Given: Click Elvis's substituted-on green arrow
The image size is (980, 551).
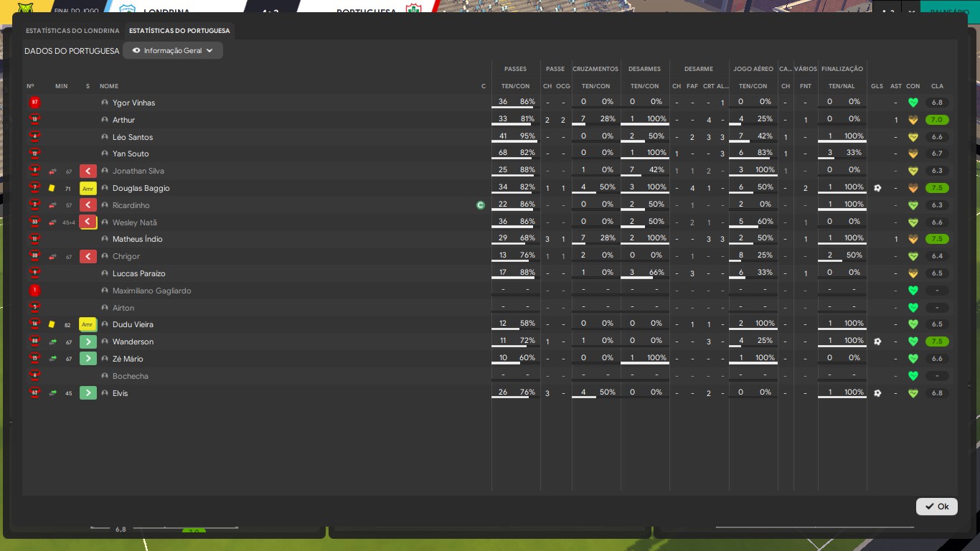Looking at the screenshot, I should (x=88, y=393).
